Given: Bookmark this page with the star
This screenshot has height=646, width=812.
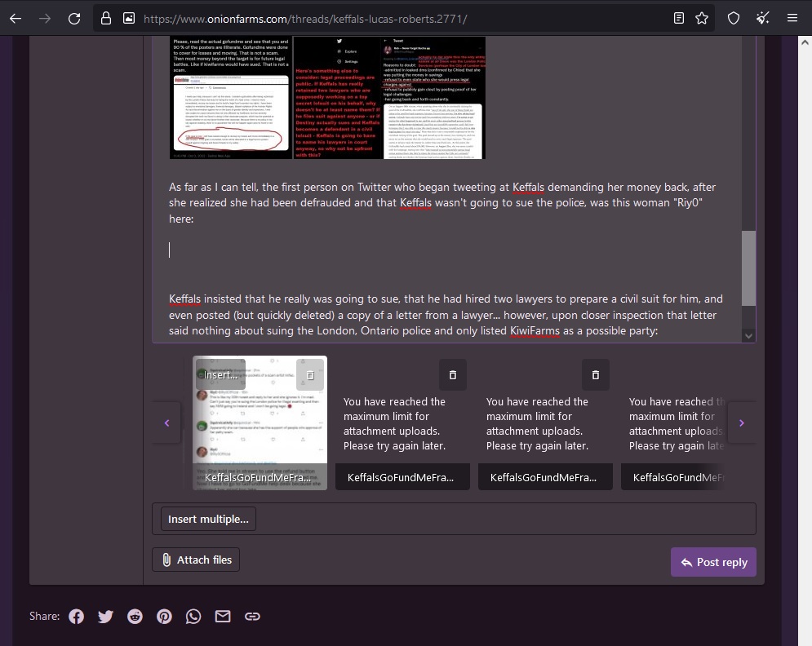Looking at the screenshot, I should click(x=702, y=18).
